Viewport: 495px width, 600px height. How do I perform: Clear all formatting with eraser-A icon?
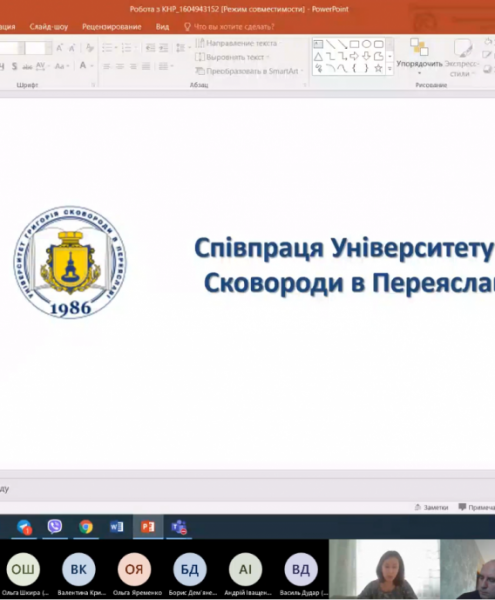(90, 48)
